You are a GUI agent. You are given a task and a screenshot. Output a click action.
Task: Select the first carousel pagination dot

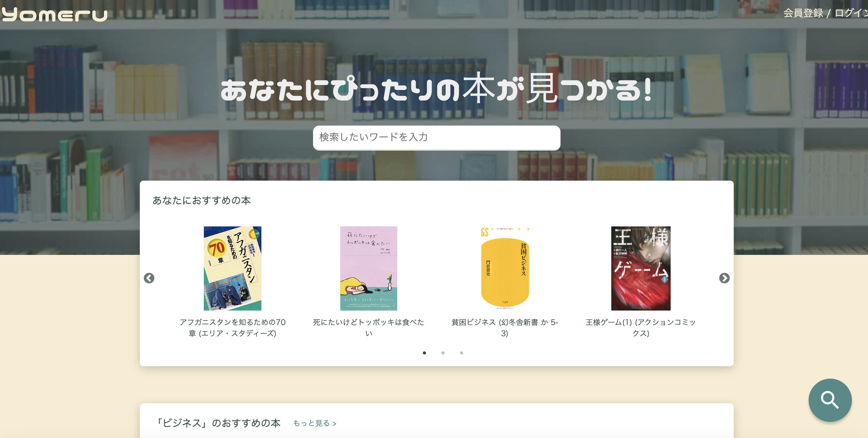coord(424,353)
